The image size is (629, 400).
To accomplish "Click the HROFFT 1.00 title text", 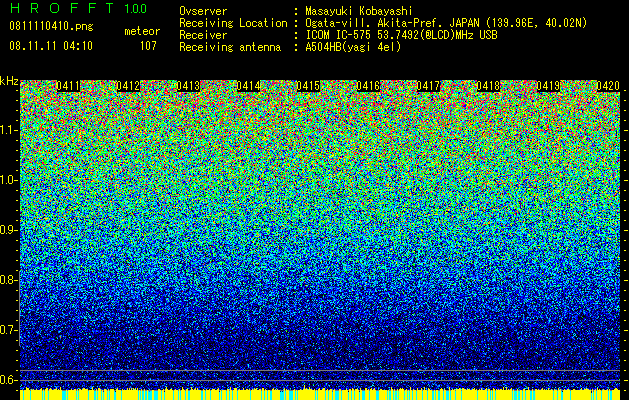I will (x=78, y=8).
